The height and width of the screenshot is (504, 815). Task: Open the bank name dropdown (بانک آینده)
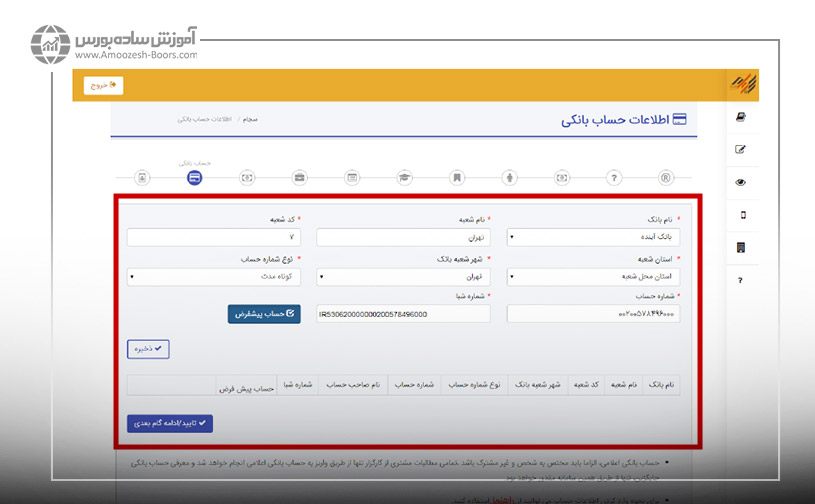click(593, 238)
